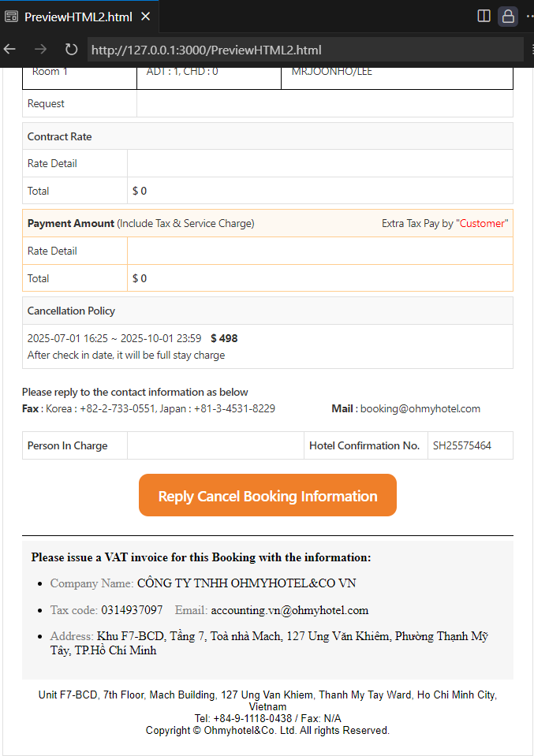Click the booking@ohmyhotel.com email address

click(x=420, y=408)
